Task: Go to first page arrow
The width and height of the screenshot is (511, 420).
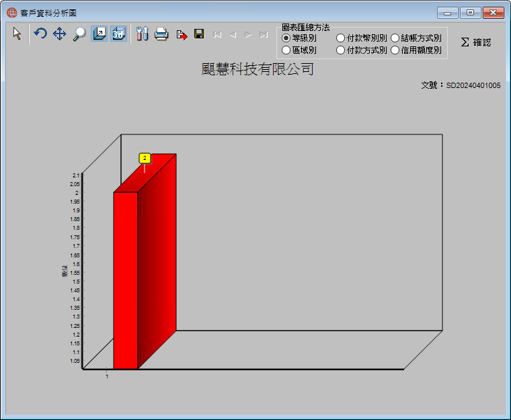Action: pyautogui.click(x=217, y=34)
